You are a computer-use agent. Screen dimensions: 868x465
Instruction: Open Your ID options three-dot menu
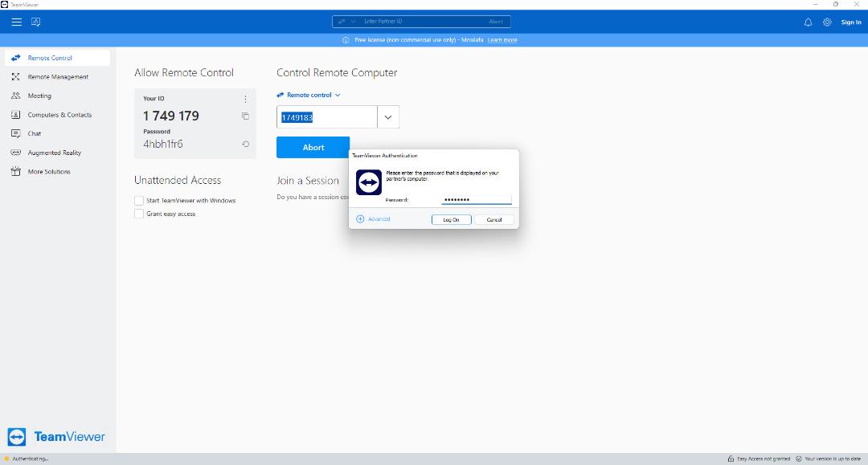(x=245, y=99)
